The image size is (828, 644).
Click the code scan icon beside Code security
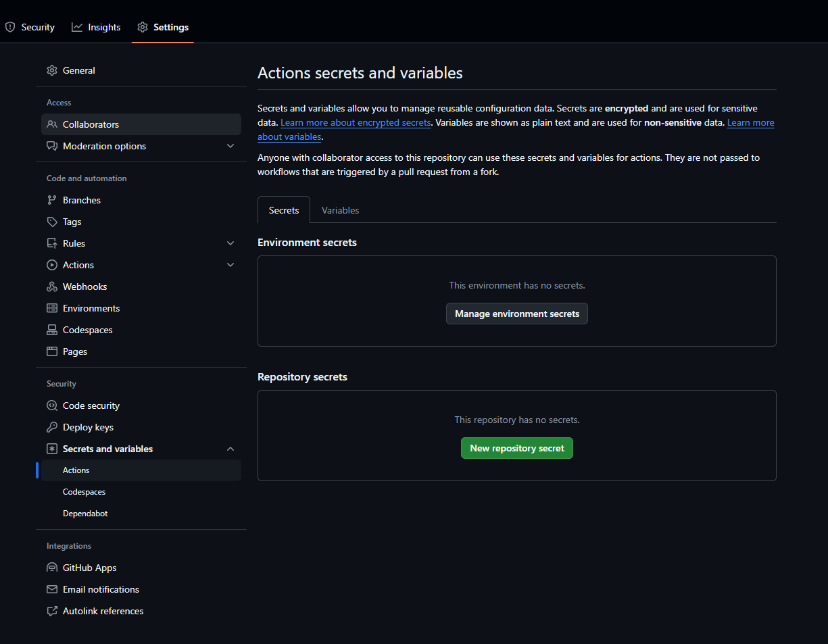(x=52, y=405)
